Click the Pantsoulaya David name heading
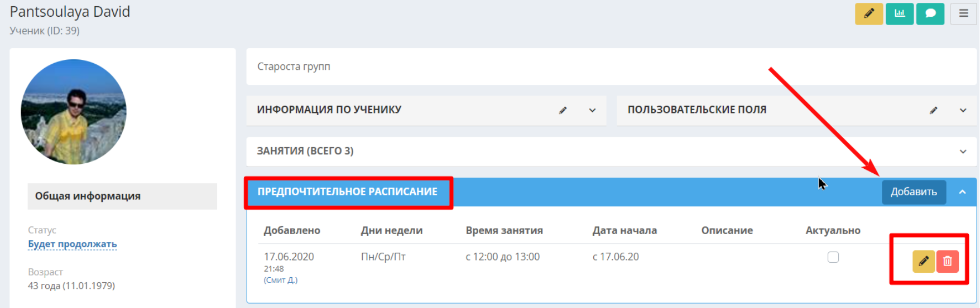 70,12
